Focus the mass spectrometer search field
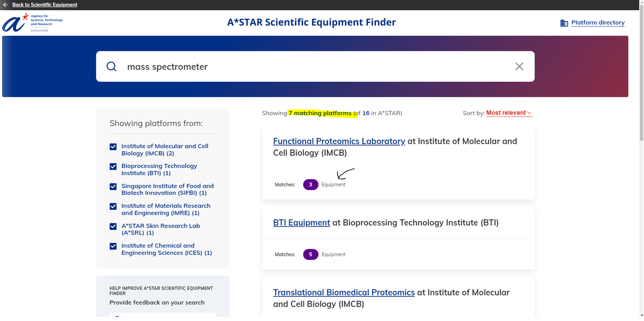The image size is (644, 321). tap(315, 66)
